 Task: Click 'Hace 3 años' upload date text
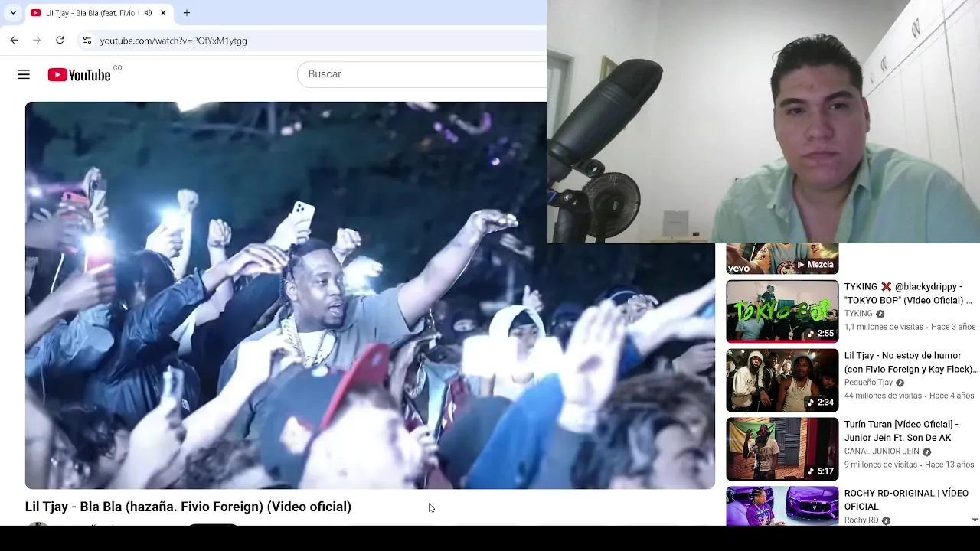(x=953, y=327)
